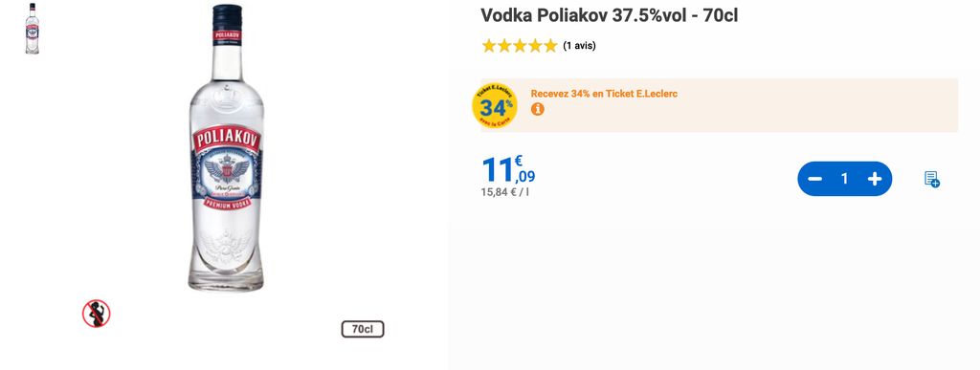Decrease quantity with the minus button
The image size is (980, 370).
tap(815, 179)
